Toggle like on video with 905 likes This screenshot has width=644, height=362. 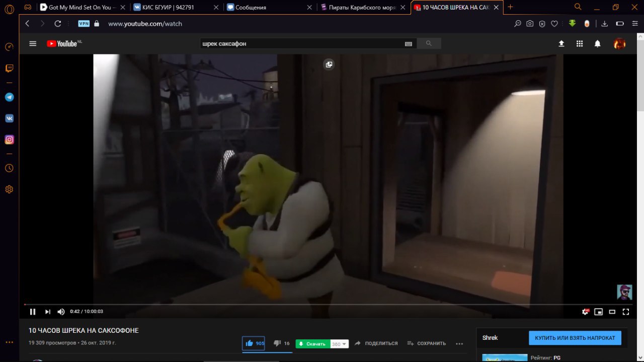tap(255, 343)
